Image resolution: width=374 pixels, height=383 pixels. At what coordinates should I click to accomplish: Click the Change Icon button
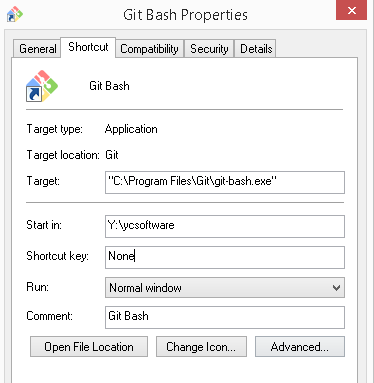(x=201, y=347)
